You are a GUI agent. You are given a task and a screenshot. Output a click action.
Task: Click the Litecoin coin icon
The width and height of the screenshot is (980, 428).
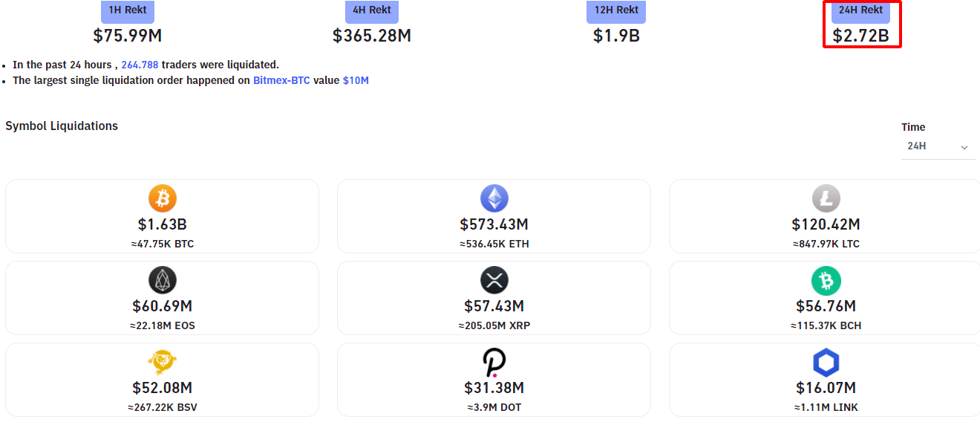tap(826, 199)
